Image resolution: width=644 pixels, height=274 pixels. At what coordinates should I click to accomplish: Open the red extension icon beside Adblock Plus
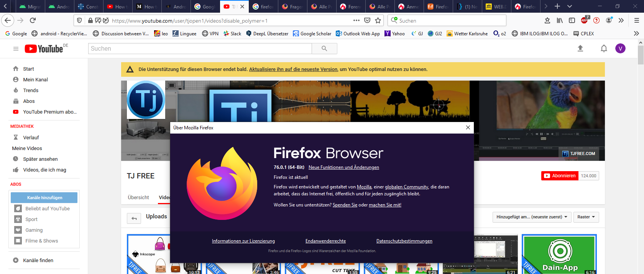pyautogui.click(x=596, y=20)
